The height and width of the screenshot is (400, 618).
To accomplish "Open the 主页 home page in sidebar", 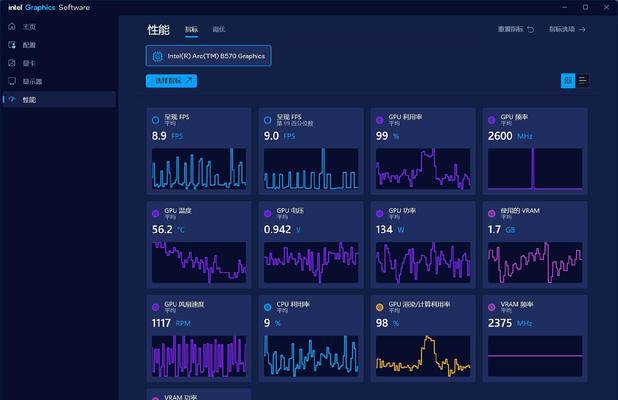I will [x=29, y=27].
